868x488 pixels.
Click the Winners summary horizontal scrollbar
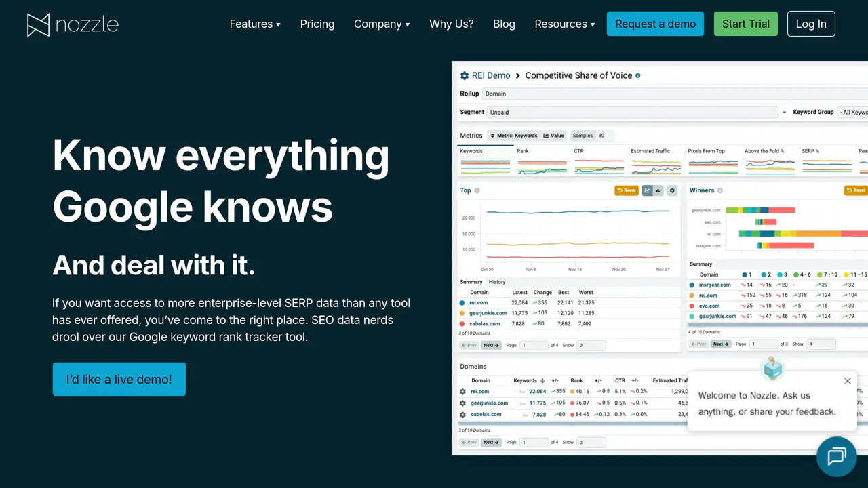point(777,325)
